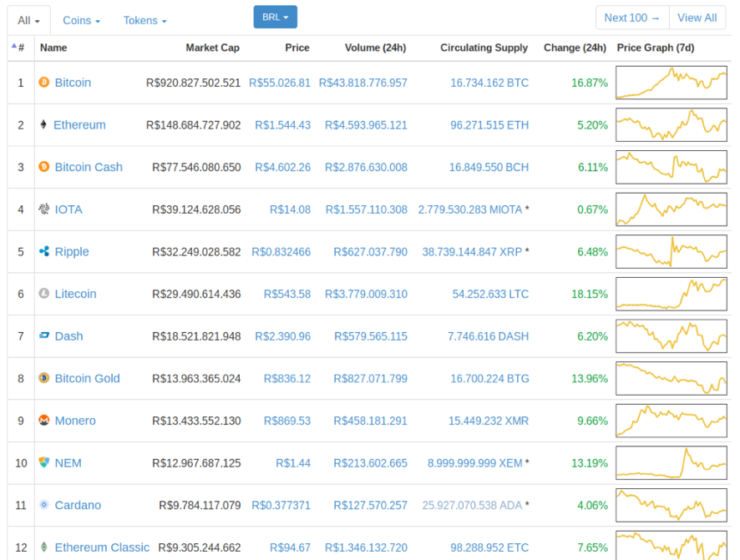This screenshot has width=740, height=560.
Task: Open the Dash name link
Action: [68, 336]
